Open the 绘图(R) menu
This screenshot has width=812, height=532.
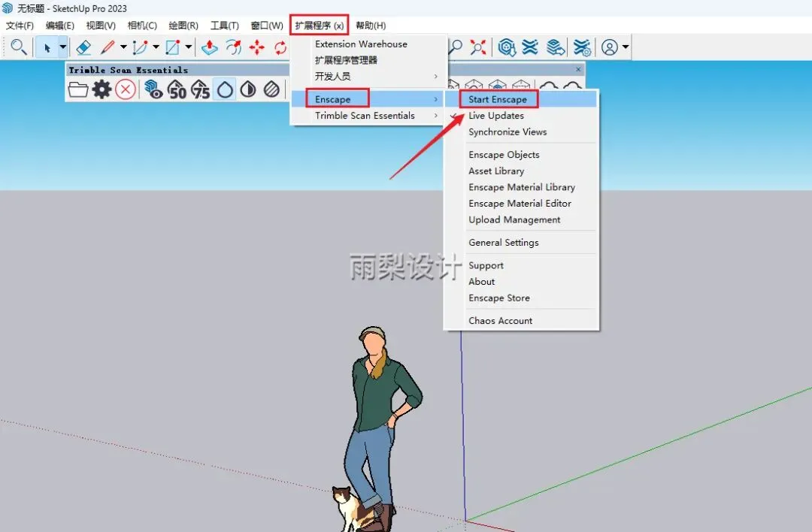pyautogui.click(x=183, y=26)
